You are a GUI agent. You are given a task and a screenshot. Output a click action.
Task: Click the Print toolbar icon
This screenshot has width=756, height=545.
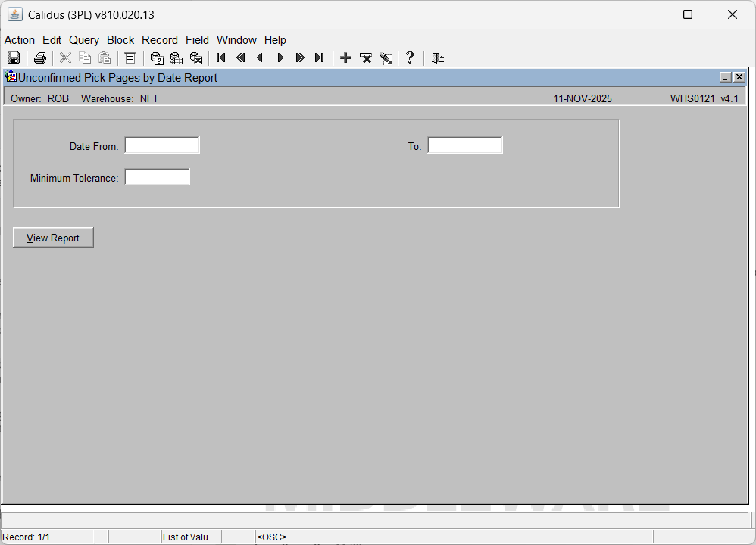pos(40,58)
